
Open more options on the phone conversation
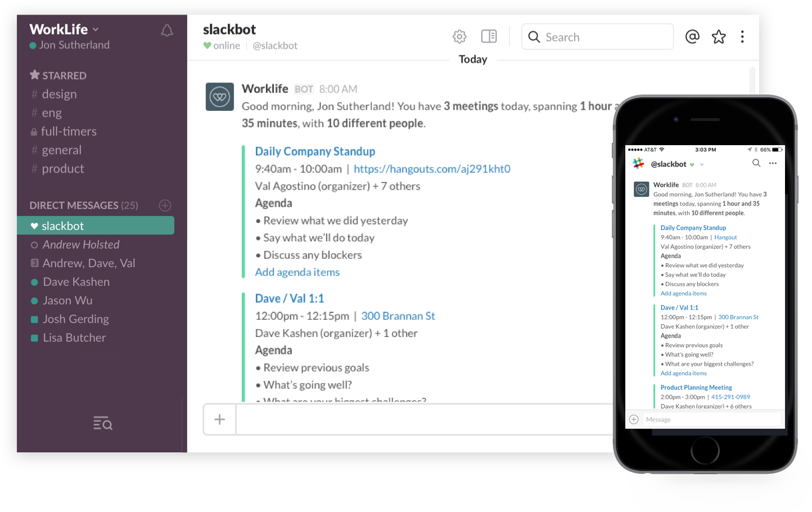pyautogui.click(x=773, y=163)
